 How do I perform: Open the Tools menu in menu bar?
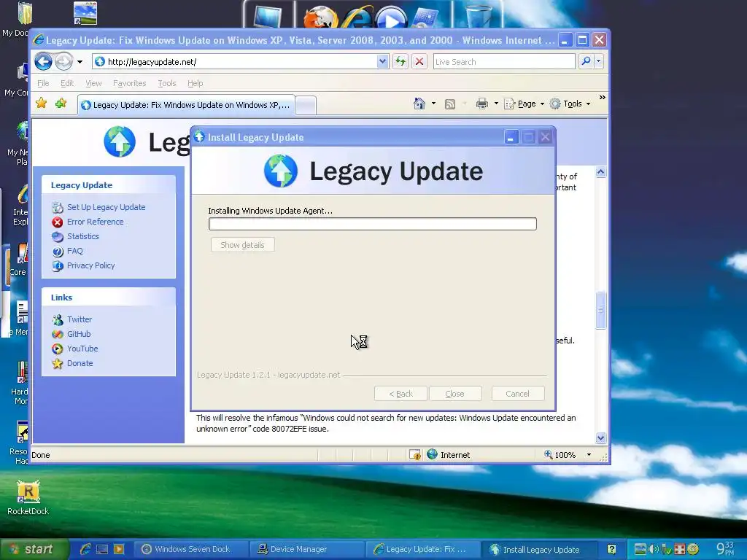167,83
